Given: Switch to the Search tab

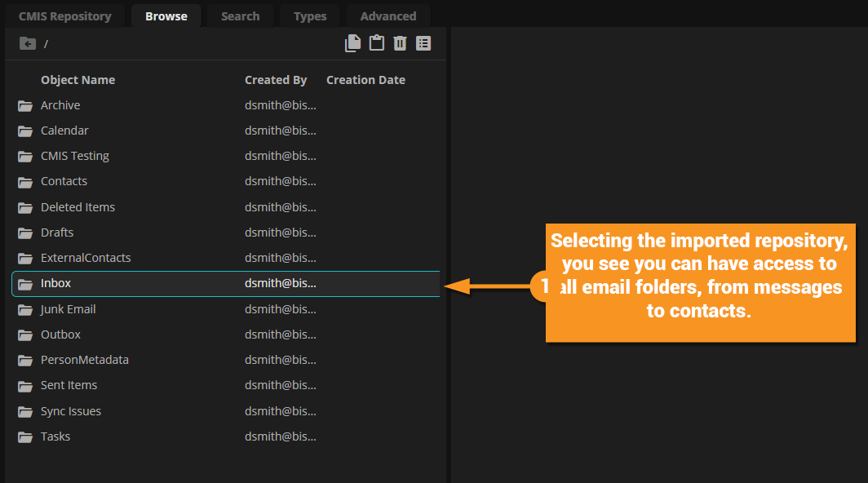Looking at the screenshot, I should 240,16.
